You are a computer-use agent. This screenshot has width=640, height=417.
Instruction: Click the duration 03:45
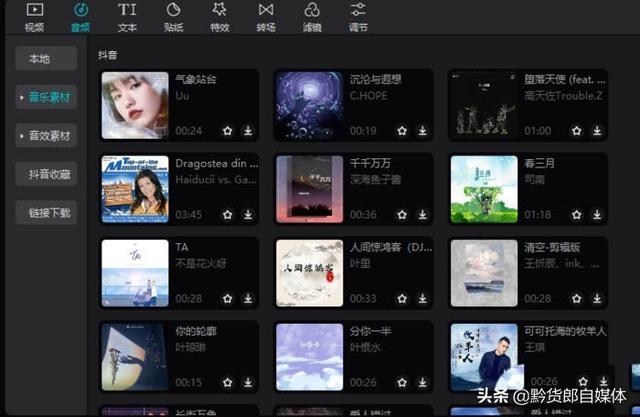pos(189,215)
